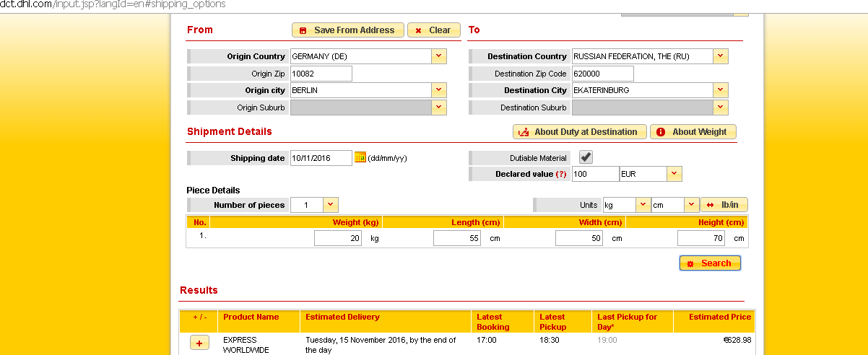Toggle the Dutiable Material checkbox
Image resolution: width=868 pixels, height=355 pixels.
pyautogui.click(x=586, y=157)
